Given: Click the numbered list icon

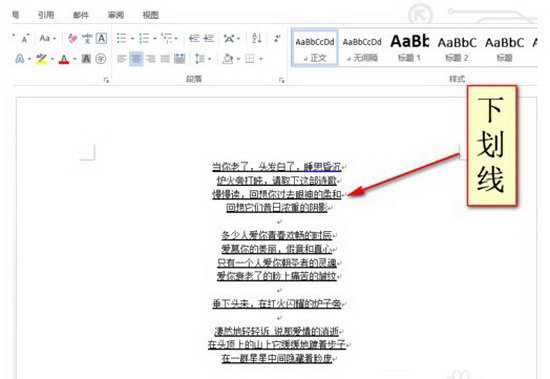Looking at the screenshot, I should tap(144, 38).
